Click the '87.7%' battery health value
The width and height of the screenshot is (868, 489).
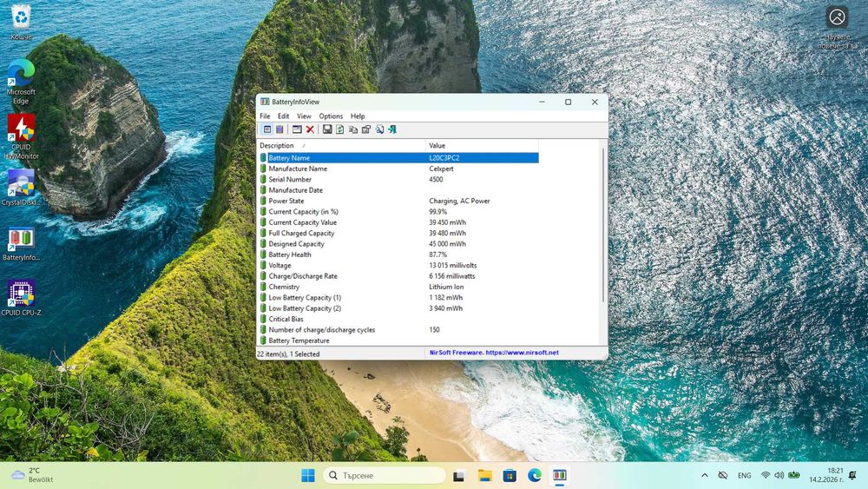point(437,254)
